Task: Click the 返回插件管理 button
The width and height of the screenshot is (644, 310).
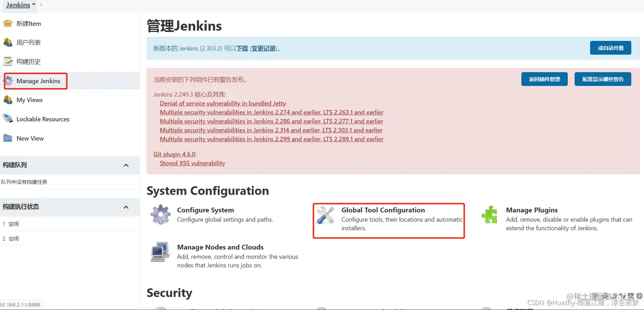Action: pyautogui.click(x=544, y=79)
